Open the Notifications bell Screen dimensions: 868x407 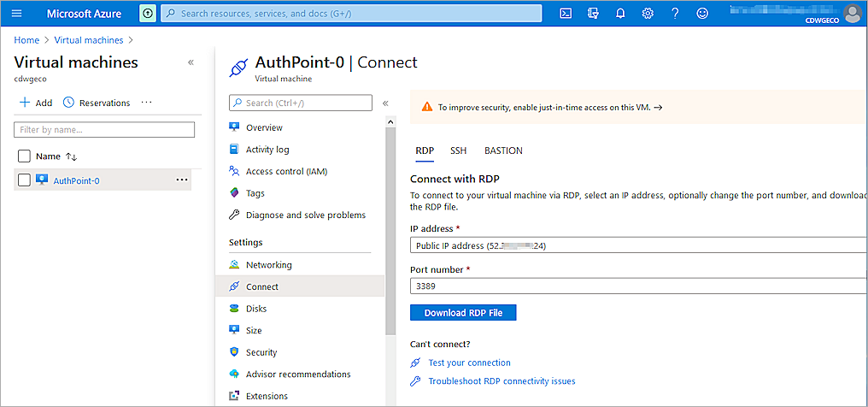click(x=620, y=14)
